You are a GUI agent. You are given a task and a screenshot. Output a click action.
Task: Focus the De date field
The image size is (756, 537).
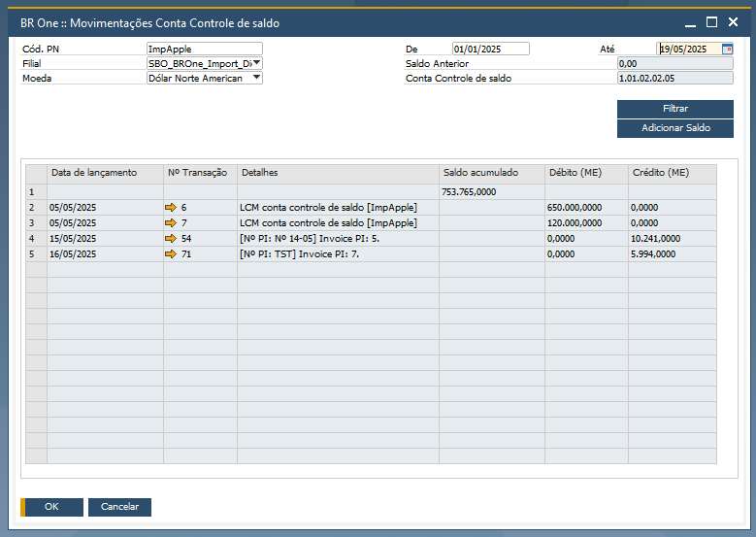coord(490,49)
